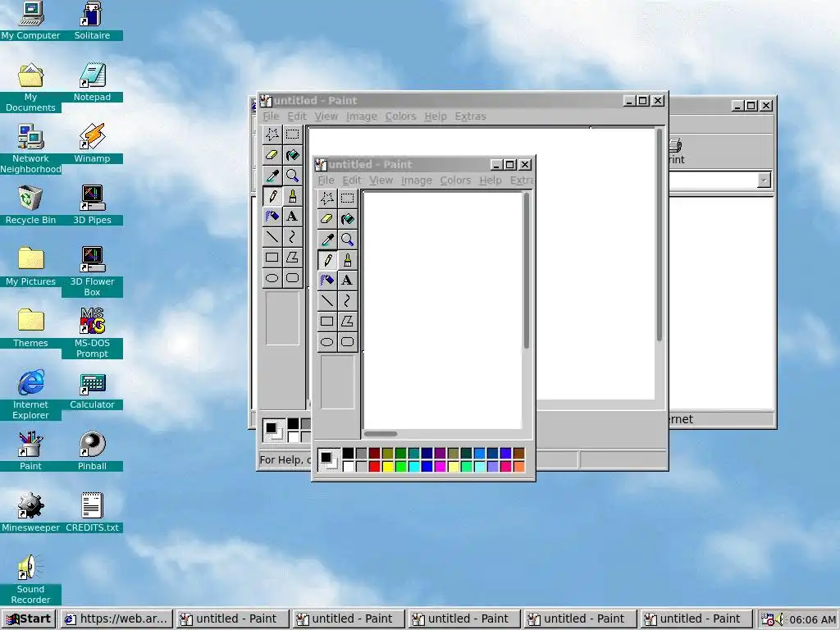Select the 3D Pipes desktop icon
This screenshot has width=840, height=630.
pyautogui.click(x=92, y=204)
